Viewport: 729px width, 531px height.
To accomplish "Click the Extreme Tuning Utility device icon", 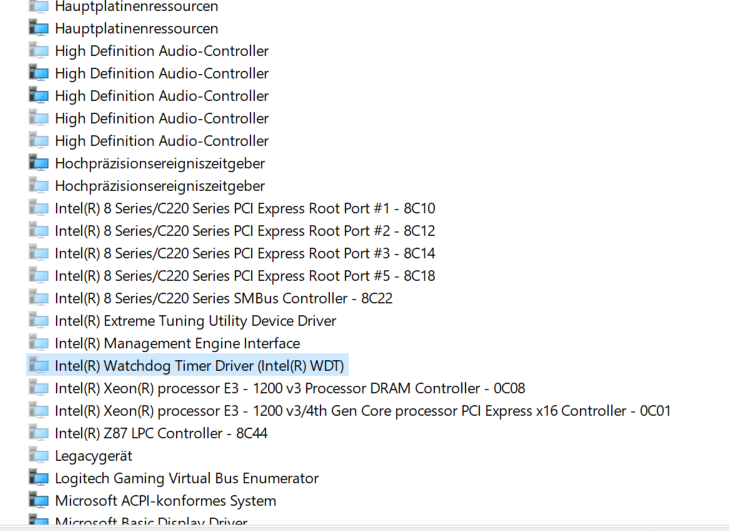I will (39, 320).
